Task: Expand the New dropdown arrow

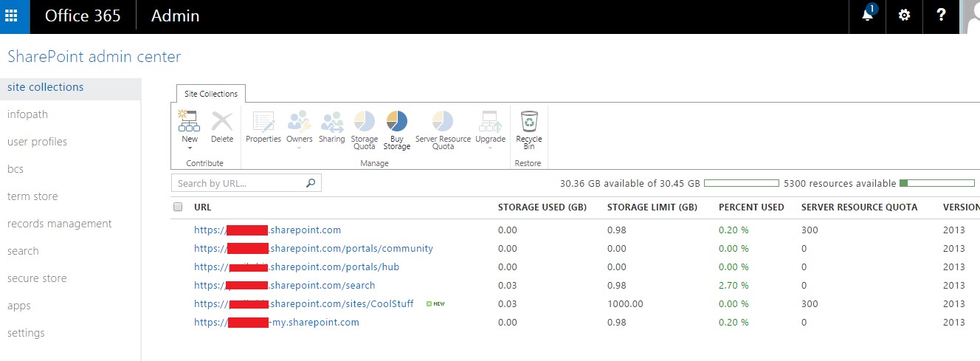Action: [x=190, y=148]
